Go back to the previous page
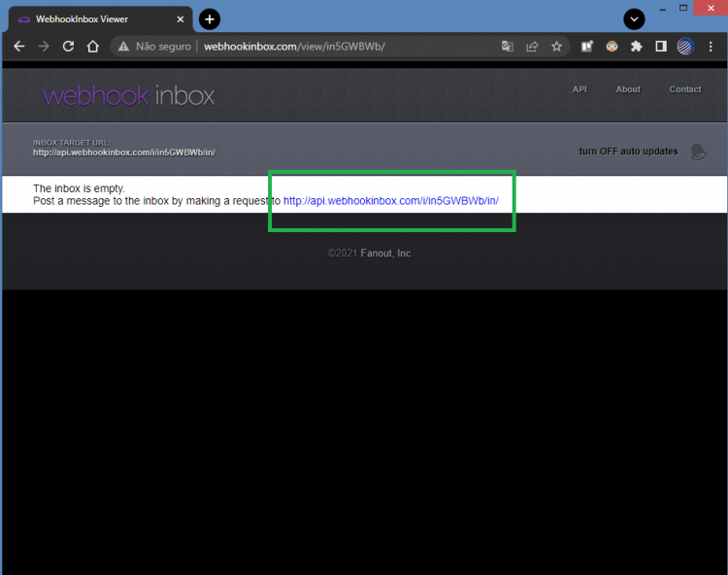Screen dimensions: 728x575 pyautogui.click(x=19, y=47)
